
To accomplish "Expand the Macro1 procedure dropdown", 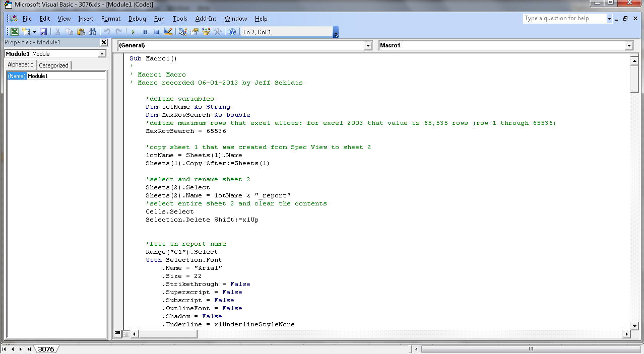I will pyautogui.click(x=628, y=46).
